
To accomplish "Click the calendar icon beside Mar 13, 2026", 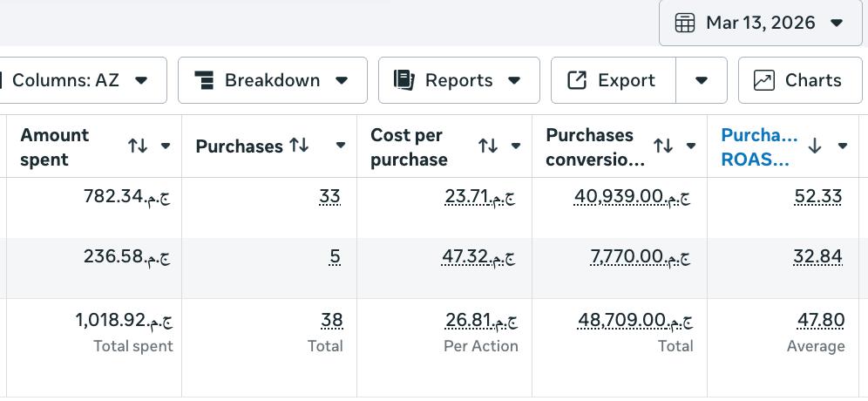I will (685, 24).
